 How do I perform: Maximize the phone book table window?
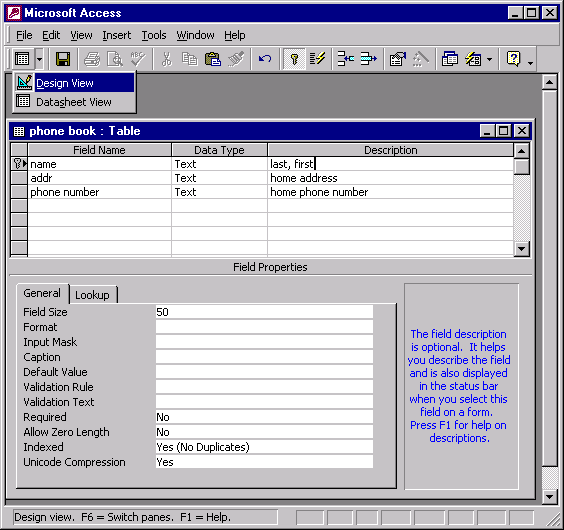click(504, 131)
